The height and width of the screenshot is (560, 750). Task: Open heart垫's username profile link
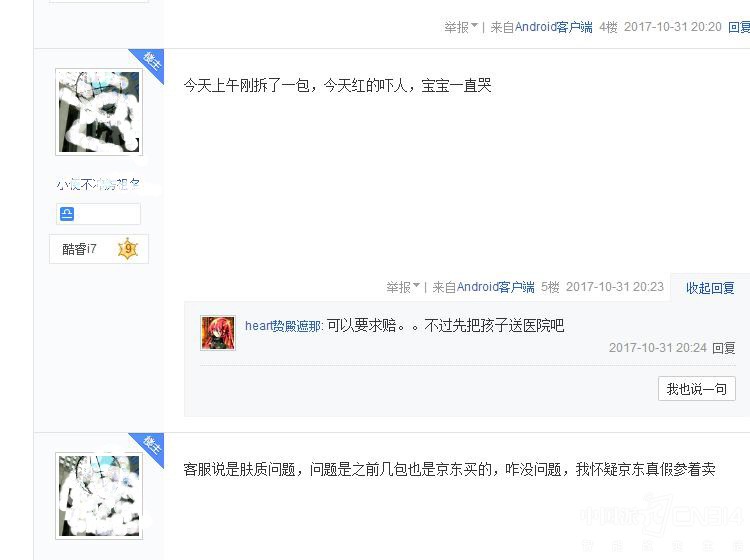284,326
